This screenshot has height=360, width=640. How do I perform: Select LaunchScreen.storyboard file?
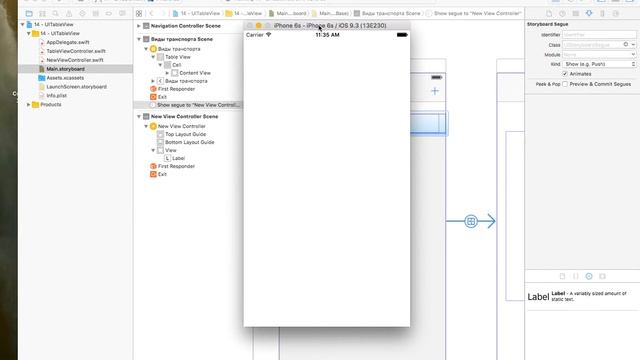pyautogui.click(x=76, y=87)
